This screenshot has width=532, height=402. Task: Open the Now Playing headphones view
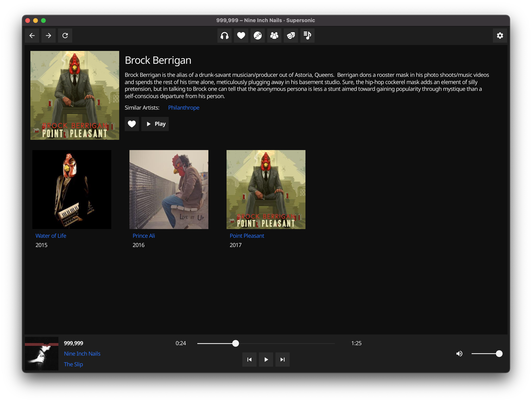(x=224, y=36)
